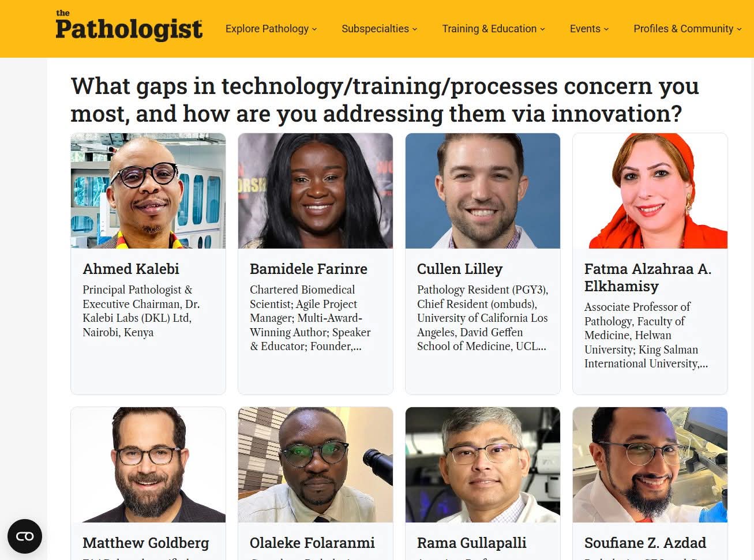
Task: Click Bamidele Farinre's portrait photo
Action: (x=316, y=191)
